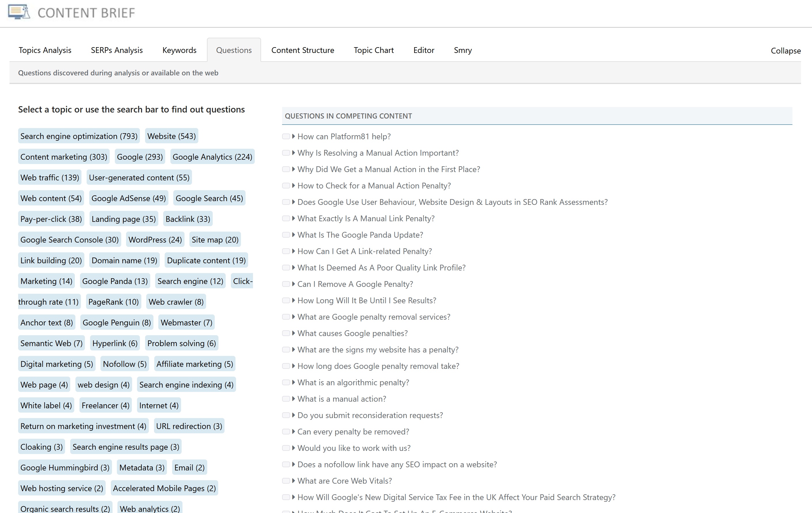Click question 'Does a nofollow link have any SEO impact'
812x513 pixels.
coord(397,464)
